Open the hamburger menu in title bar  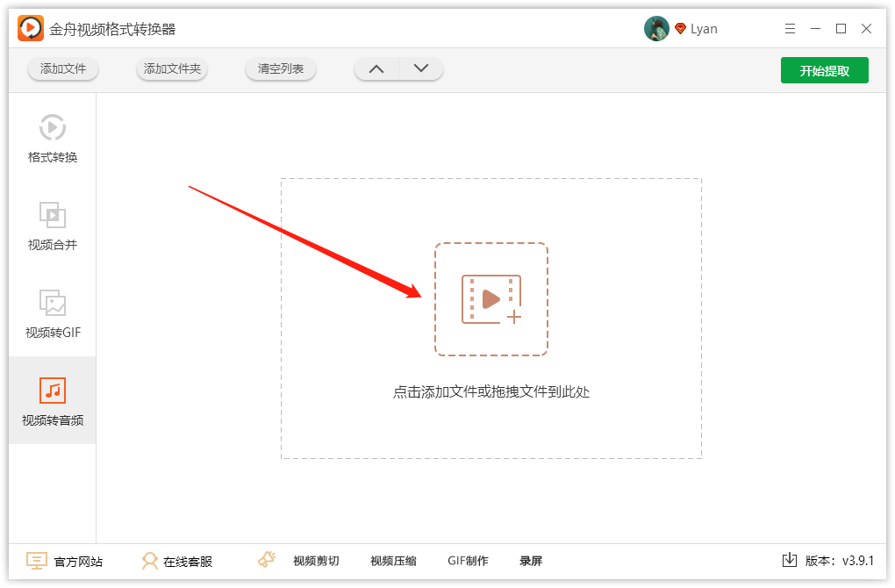[x=790, y=29]
